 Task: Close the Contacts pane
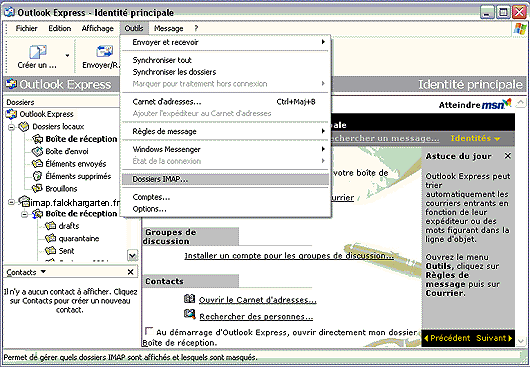pos(130,272)
